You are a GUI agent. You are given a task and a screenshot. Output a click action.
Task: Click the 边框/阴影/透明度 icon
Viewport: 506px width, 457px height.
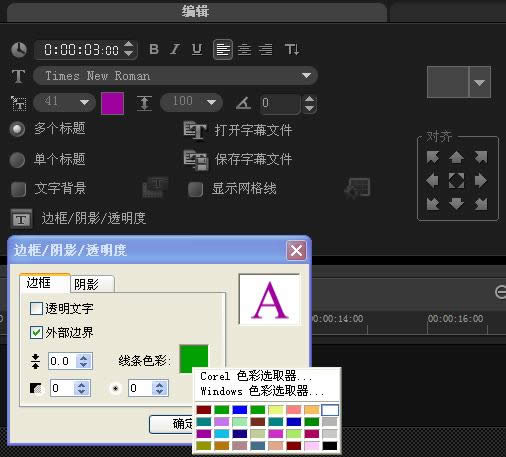click(x=21, y=219)
